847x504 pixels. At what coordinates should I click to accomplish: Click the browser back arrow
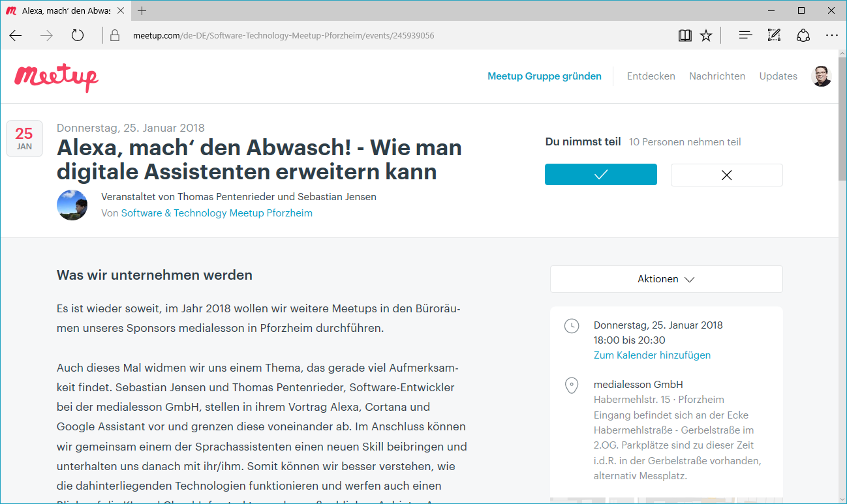click(x=16, y=36)
